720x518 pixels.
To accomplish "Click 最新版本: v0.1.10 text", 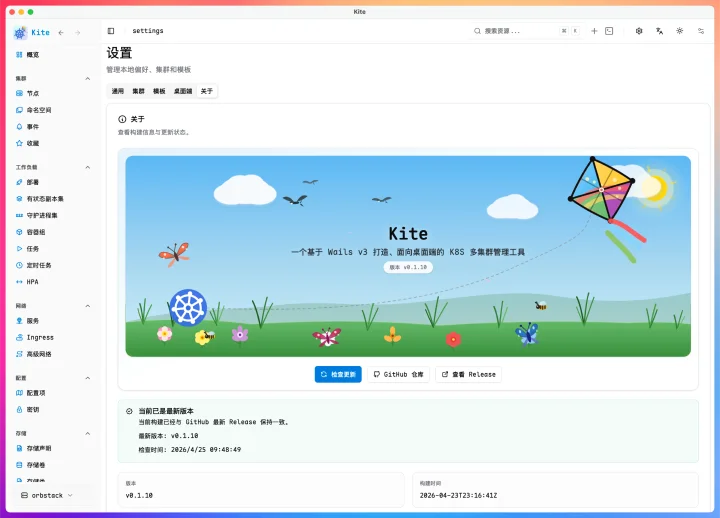I will click(x=169, y=435).
